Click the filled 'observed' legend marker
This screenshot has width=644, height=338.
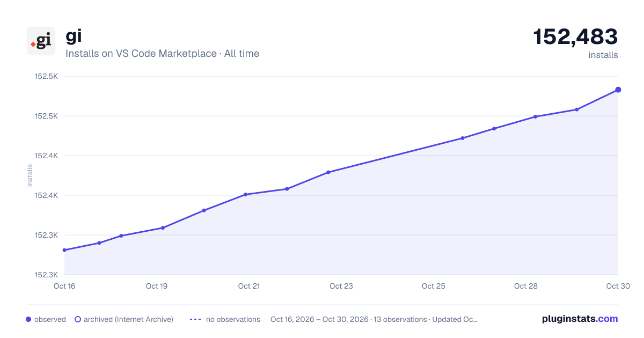pos(28,319)
